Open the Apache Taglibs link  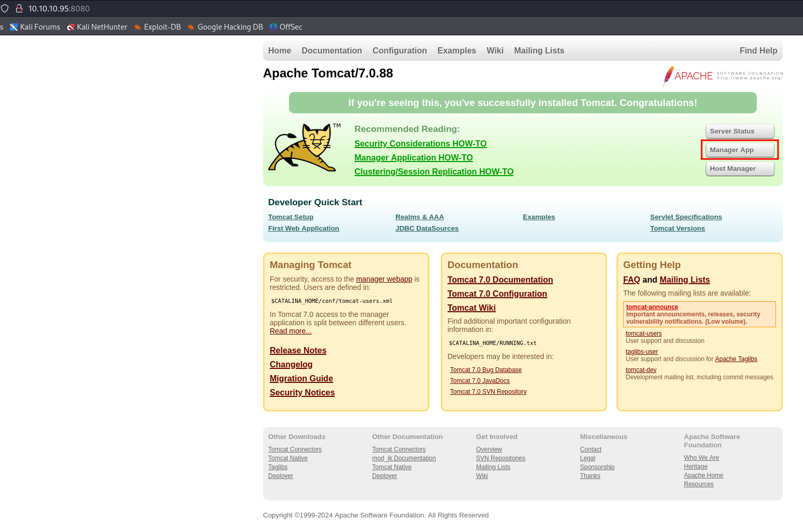tap(736, 359)
